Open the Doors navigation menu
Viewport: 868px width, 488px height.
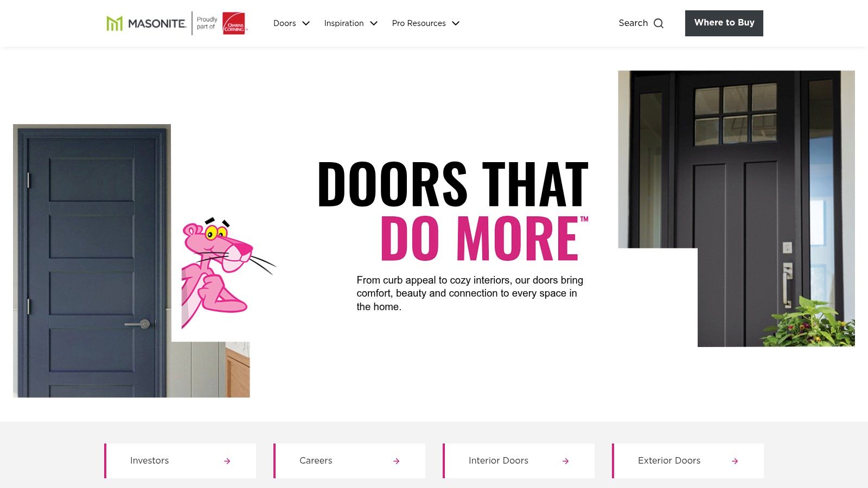(285, 23)
